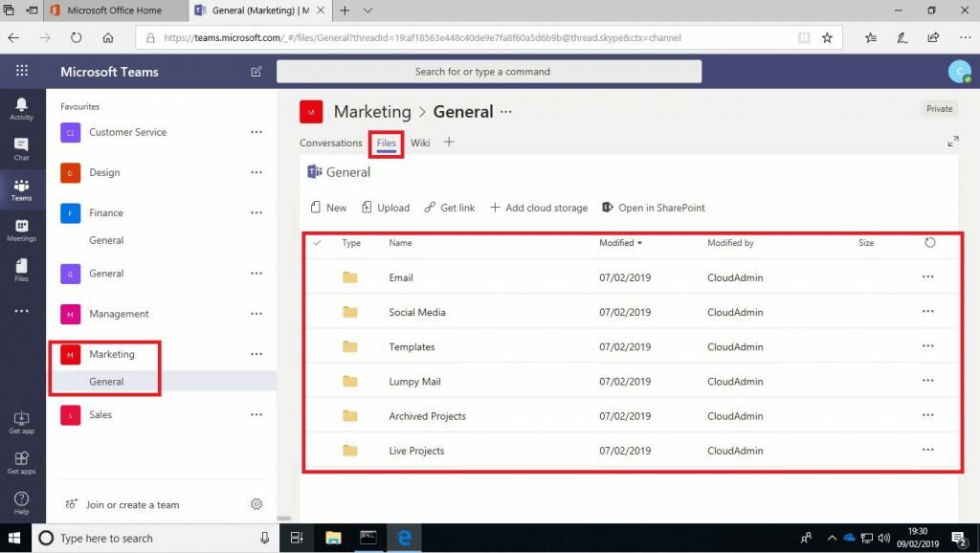Viewport: 980px width, 553px height.
Task: Click Open in SharePoint
Action: coord(653,208)
